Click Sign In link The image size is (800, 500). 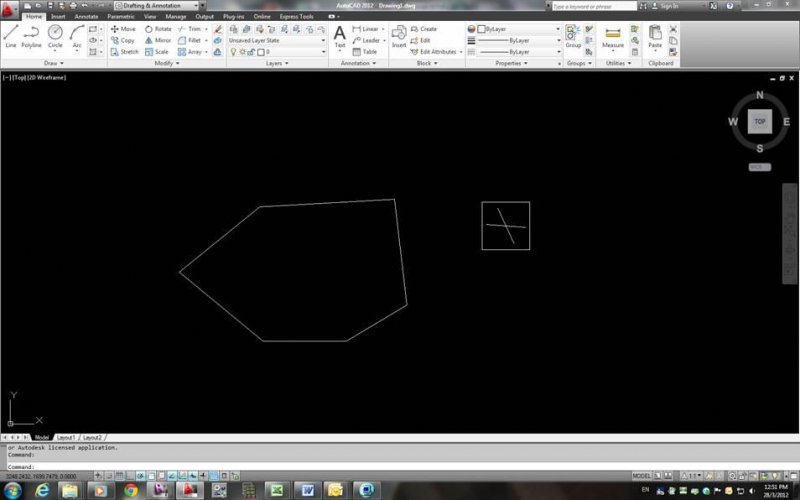point(669,6)
